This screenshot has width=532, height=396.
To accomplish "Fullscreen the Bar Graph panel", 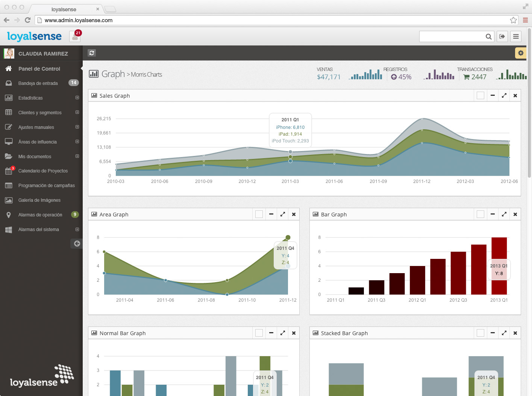I will coord(504,215).
